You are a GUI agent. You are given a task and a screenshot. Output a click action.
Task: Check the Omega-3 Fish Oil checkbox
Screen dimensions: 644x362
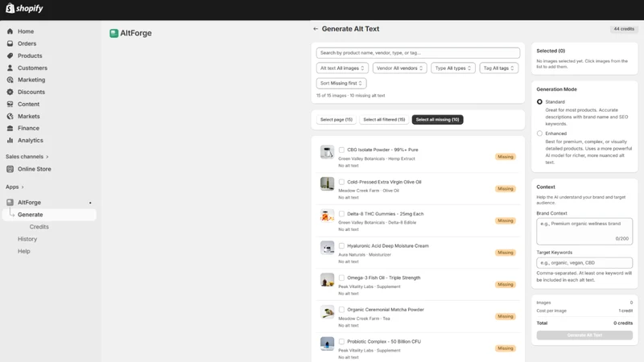coord(341,278)
